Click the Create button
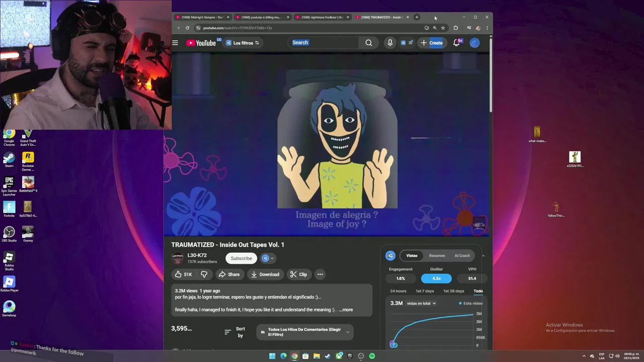644x362 pixels. (x=432, y=43)
